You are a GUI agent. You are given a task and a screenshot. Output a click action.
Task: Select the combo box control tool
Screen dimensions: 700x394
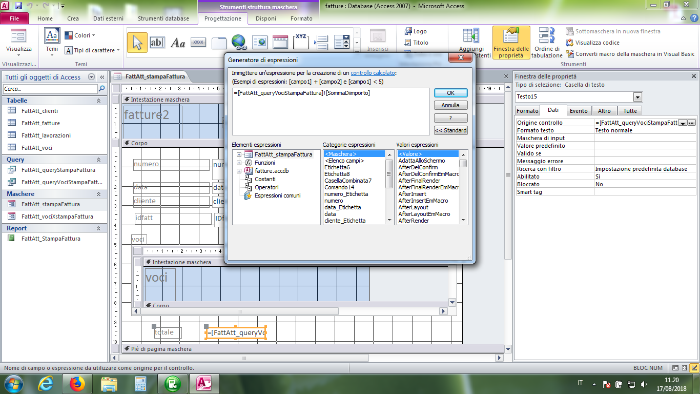[x=342, y=43]
